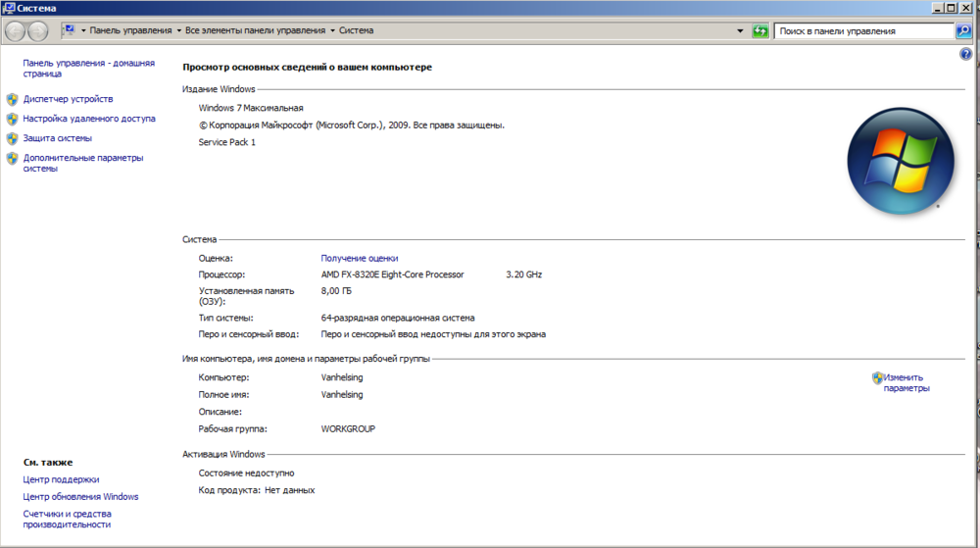
Task: Expand the dropdown arrow before Панель управления
Action: point(83,31)
